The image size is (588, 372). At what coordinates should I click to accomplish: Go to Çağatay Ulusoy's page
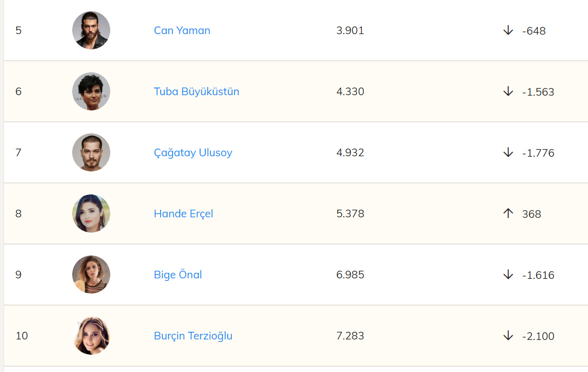pyautogui.click(x=193, y=153)
